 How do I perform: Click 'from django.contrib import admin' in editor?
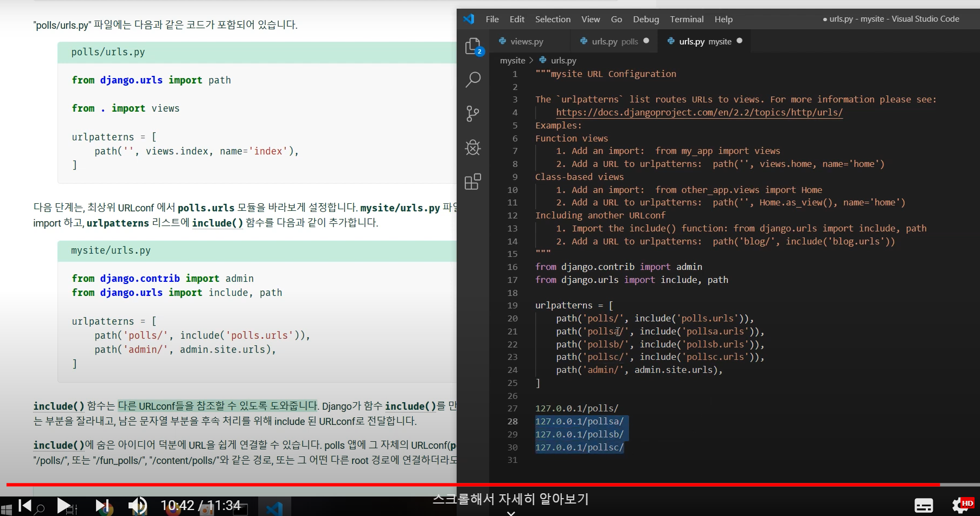618,267
